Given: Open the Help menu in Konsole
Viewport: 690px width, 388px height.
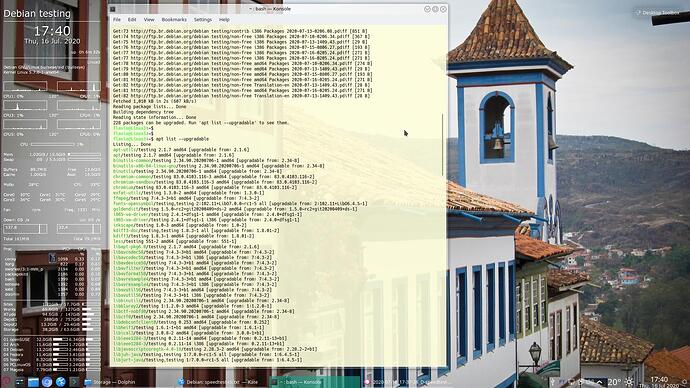Looking at the screenshot, I should 224,20.
